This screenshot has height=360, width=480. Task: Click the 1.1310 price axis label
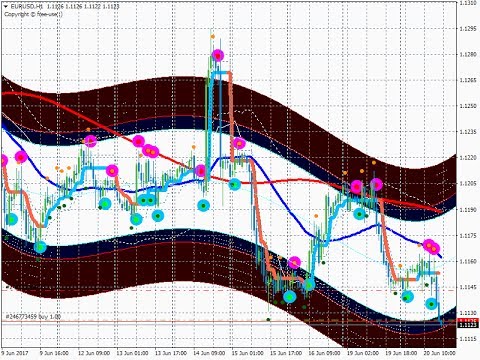pos(468,3)
